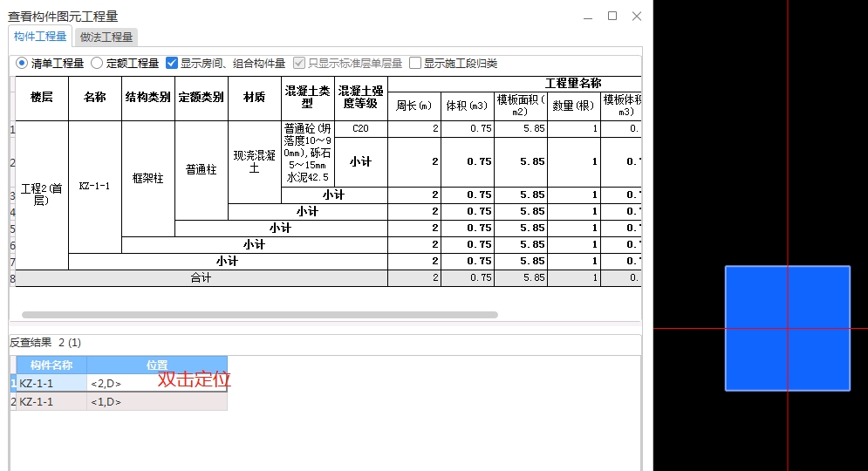This screenshot has width=868, height=471.
Task: Click the 名称 column header
Action: coord(95,98)
